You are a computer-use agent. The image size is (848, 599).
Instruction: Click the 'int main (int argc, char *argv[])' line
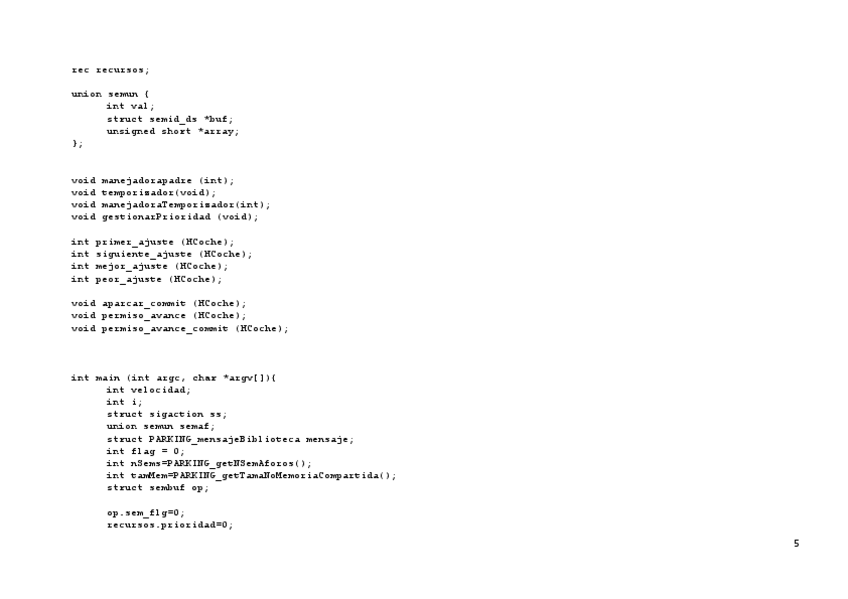click(174, 378)
